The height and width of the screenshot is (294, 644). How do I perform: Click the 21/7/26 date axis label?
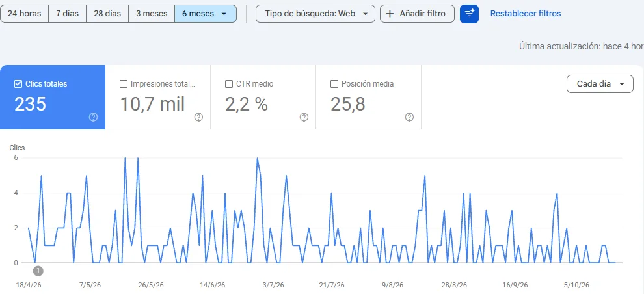click(332, 285)
